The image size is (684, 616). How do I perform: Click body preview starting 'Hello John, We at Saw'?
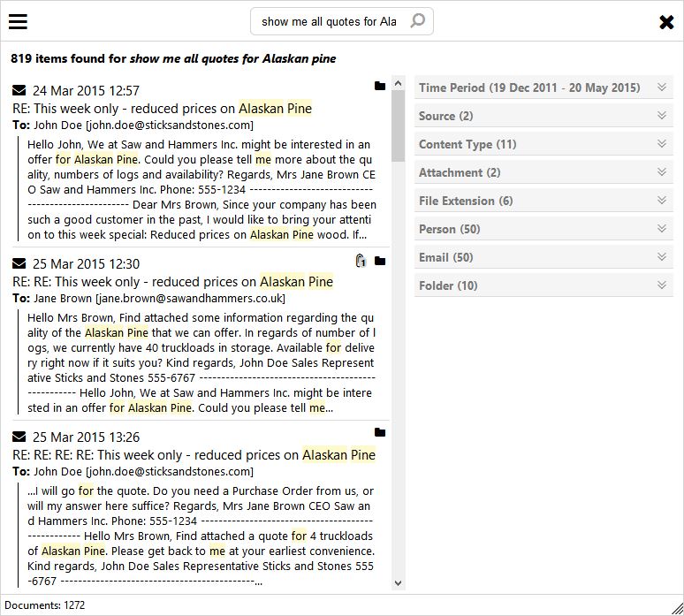pyautogui.click(x=201, y=189)
